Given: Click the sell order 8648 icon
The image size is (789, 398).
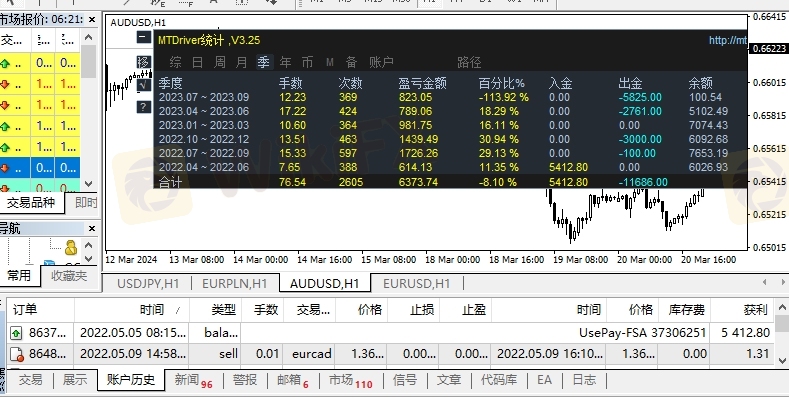Looking at the screenshot, I should click(x=16, y=354).
